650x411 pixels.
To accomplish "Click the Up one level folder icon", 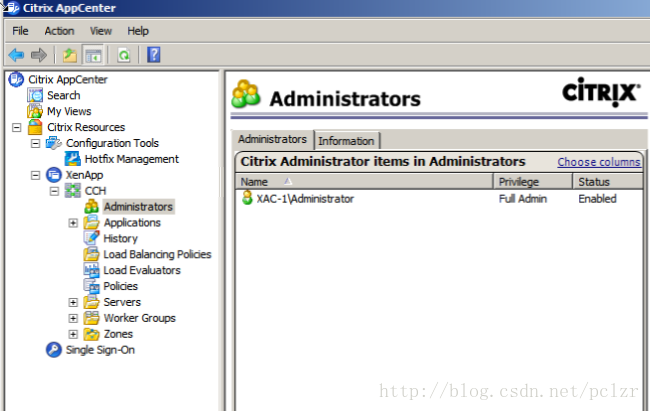I will [70, 55].
